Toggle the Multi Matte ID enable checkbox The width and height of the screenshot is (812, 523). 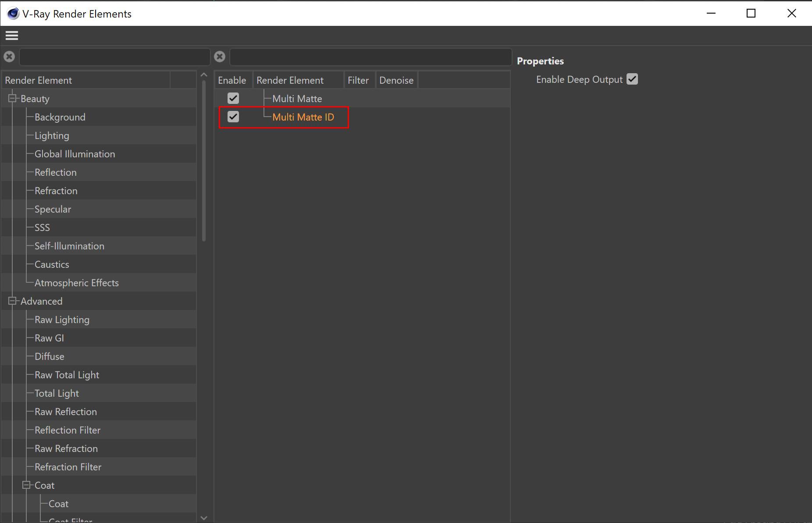tap(233, 117)
